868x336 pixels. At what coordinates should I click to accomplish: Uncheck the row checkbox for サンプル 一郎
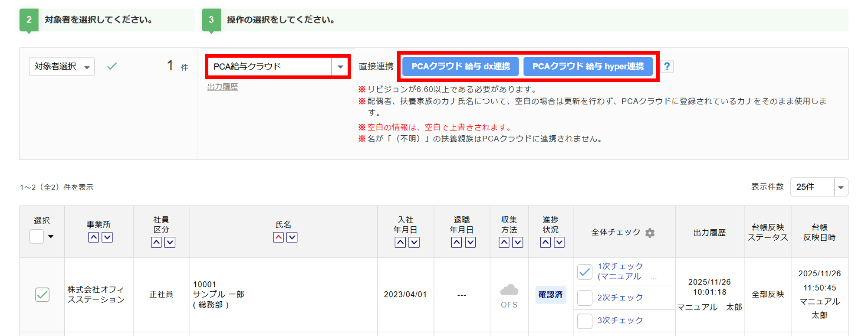(x=42, y=295)
